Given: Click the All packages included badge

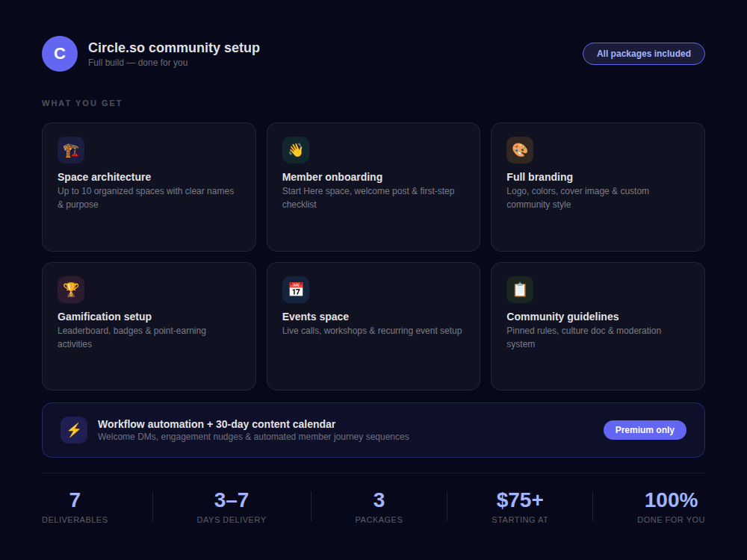Looking at the screenshot, I should [644, 54].
